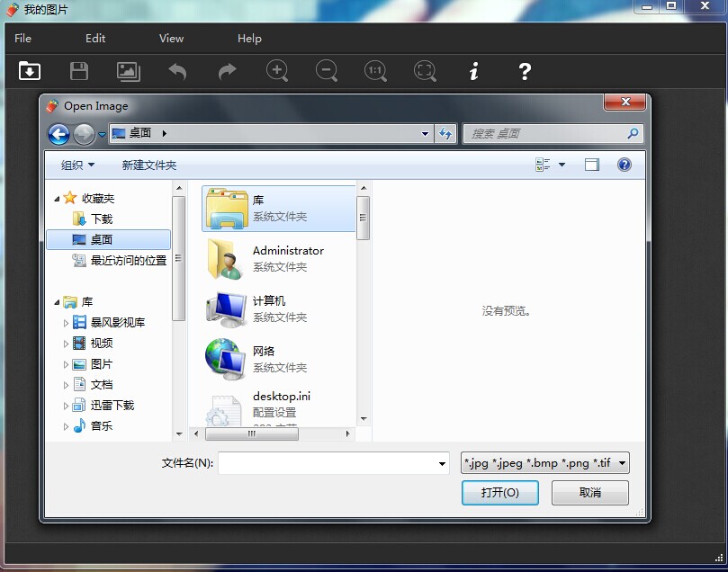Toggle the preview pane button
Viewport: 728px width, 572px height.
coord(591,165)
